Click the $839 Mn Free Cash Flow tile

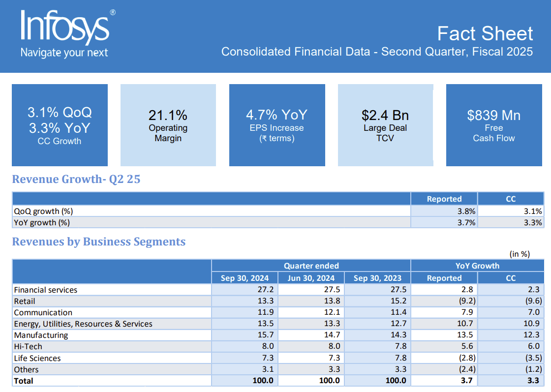[x=493, y=125]
